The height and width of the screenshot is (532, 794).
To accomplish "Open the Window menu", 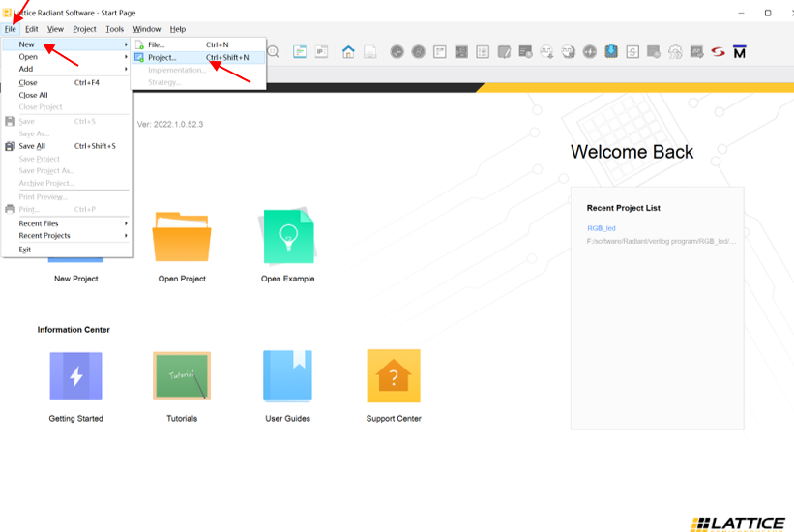I will pyautogui.click(x=147, y=29).
